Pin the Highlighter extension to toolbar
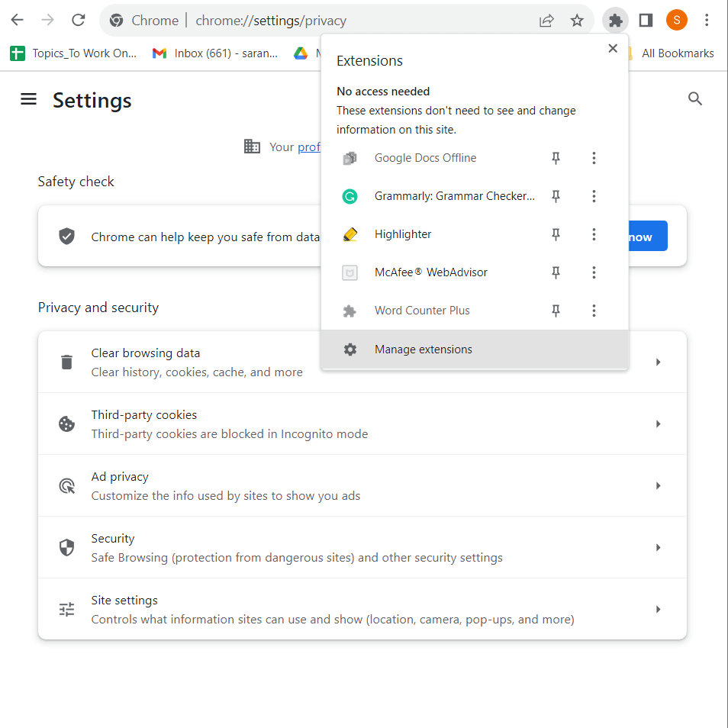728x728 pixels. [x=556, y=234]
